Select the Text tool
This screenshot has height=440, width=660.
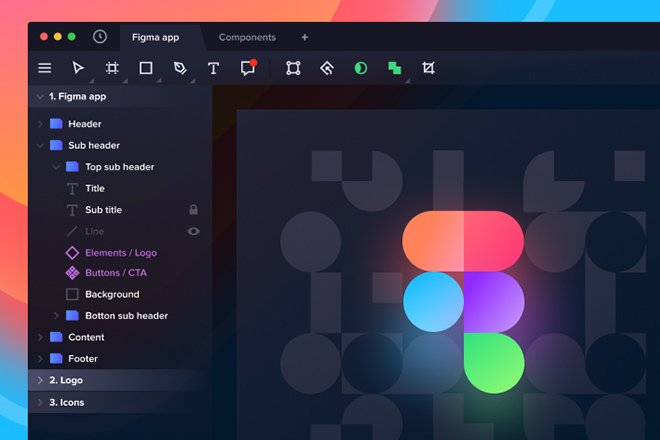click(x=213, y=68)
